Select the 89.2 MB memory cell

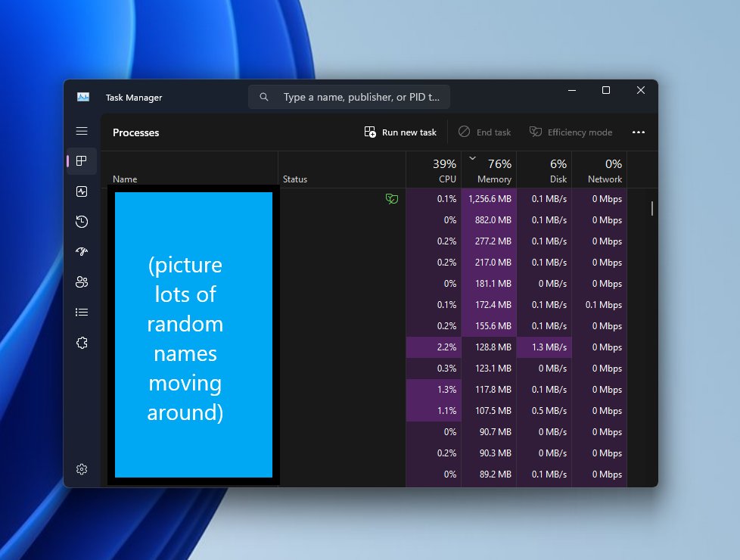pos(489,474)
